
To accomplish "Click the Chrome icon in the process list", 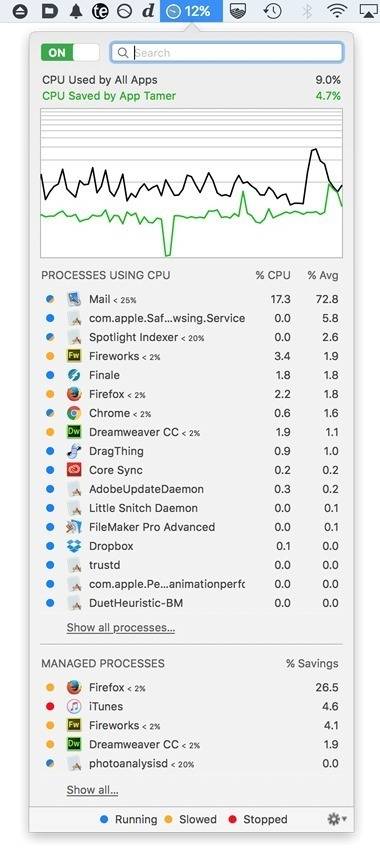I will 74,413.
